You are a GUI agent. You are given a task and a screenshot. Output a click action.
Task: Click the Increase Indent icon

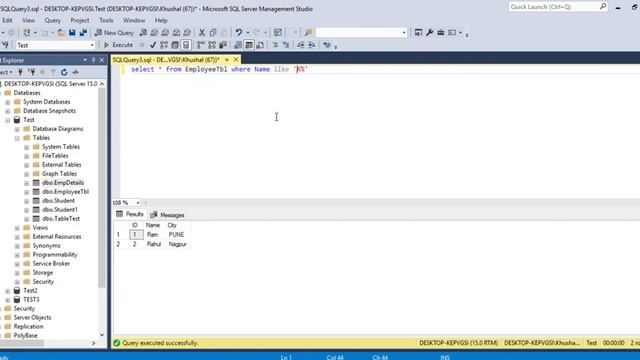click(x=312, y=45)
